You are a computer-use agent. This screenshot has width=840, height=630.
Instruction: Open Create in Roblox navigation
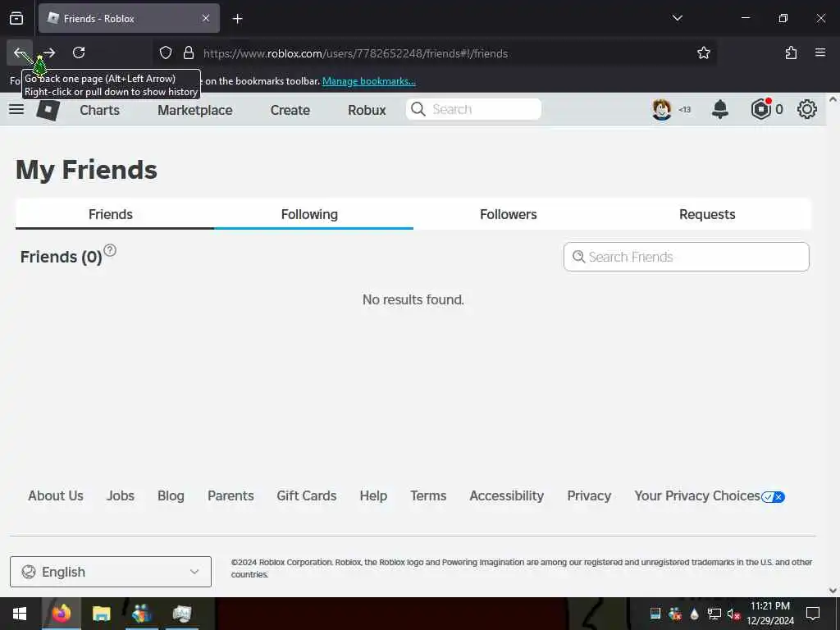[290, 110]
